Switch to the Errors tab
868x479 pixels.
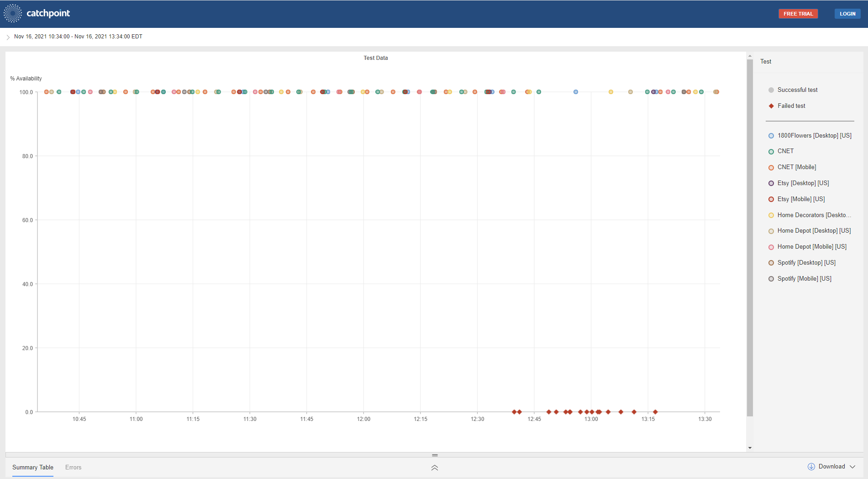coord(73,468)
